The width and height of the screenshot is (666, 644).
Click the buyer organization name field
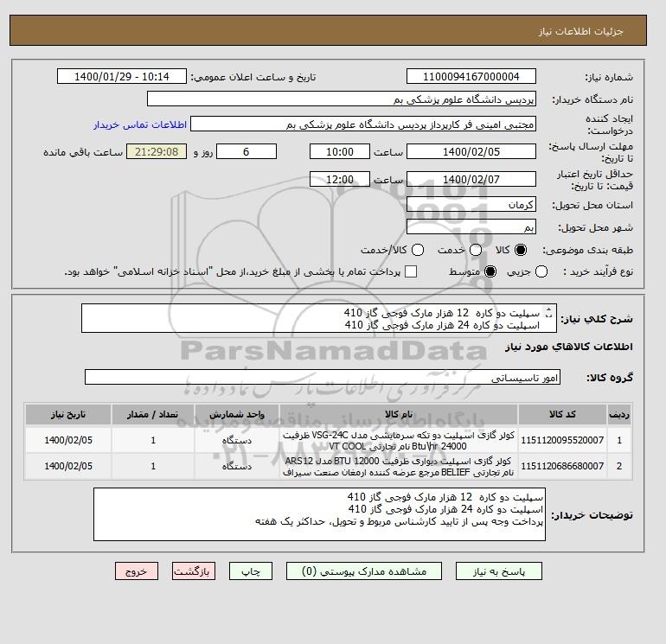342,99
